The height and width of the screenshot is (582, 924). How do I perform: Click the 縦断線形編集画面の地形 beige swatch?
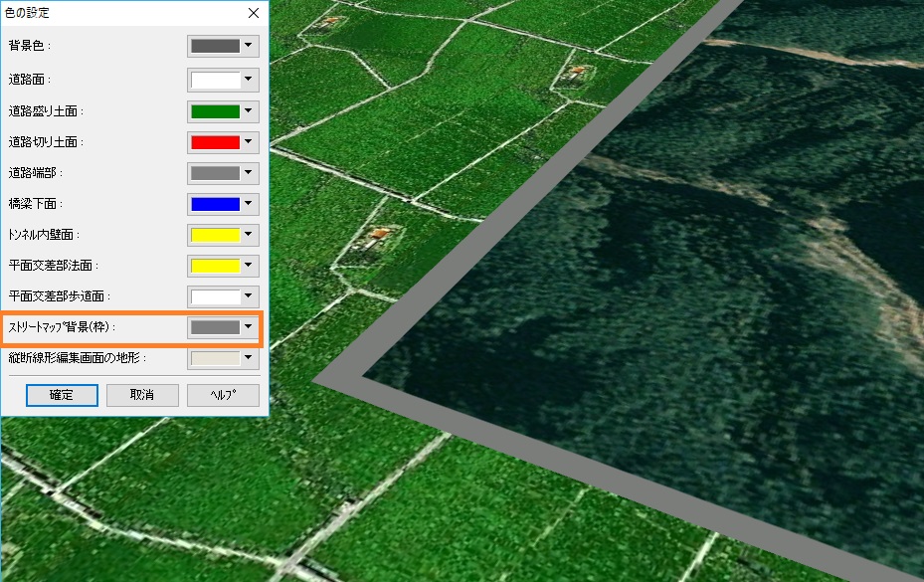coord(216,358)
